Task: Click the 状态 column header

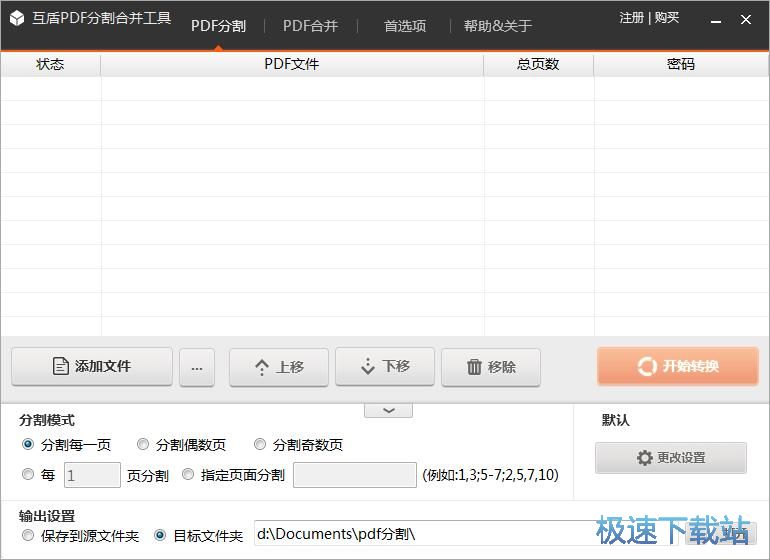Action: pos(50,64)
